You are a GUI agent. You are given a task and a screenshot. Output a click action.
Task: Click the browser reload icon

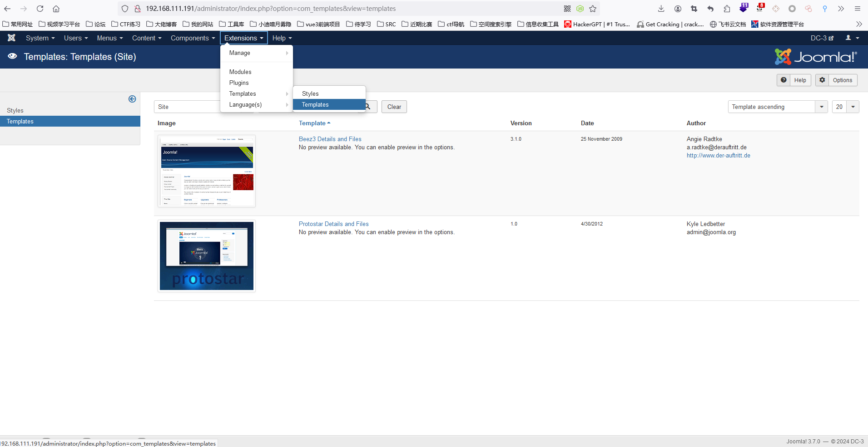click(x=40, y=9)
